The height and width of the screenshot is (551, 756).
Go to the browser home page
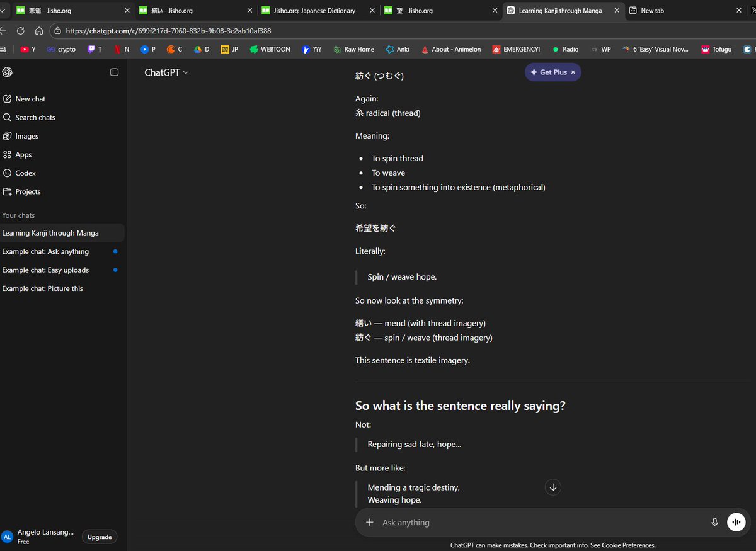(39, 31)
